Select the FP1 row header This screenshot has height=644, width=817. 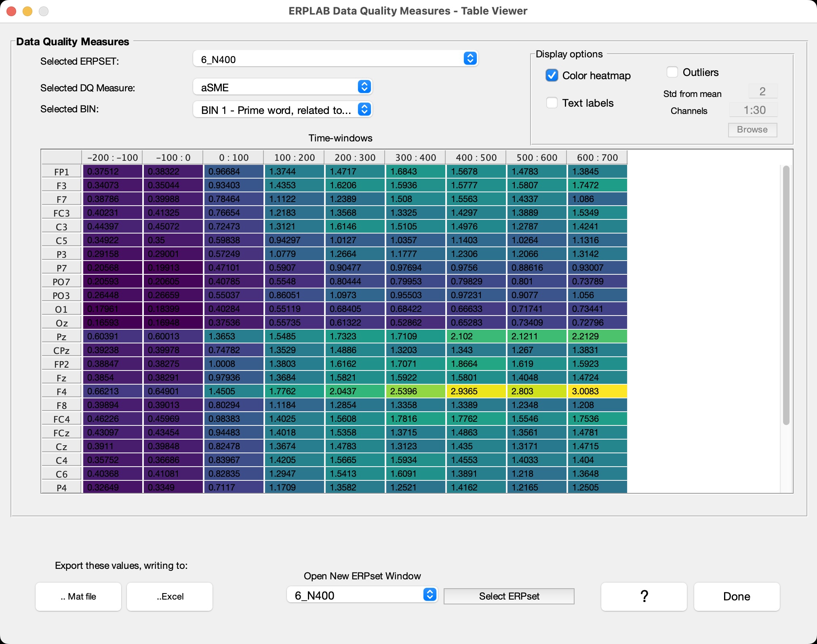coord(61,172)
